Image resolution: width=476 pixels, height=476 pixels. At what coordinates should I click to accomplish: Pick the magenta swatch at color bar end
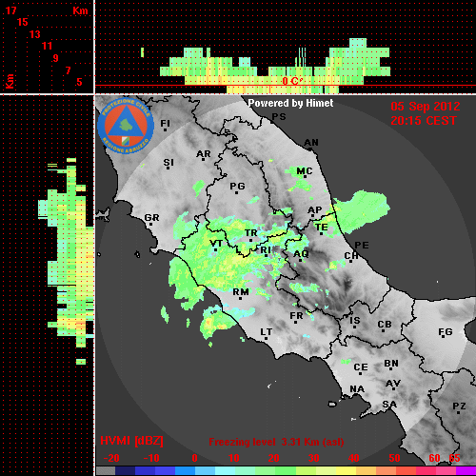(466, 471)
